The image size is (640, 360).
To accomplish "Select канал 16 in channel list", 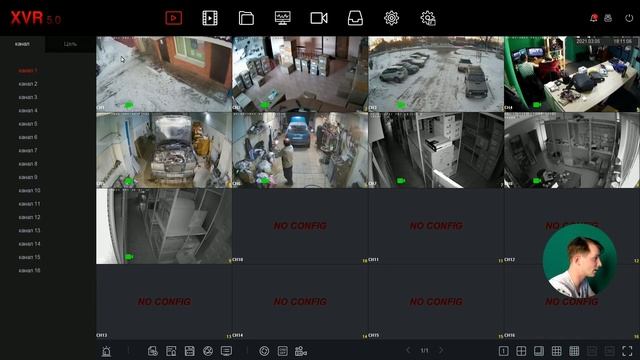I will point(29,271).
